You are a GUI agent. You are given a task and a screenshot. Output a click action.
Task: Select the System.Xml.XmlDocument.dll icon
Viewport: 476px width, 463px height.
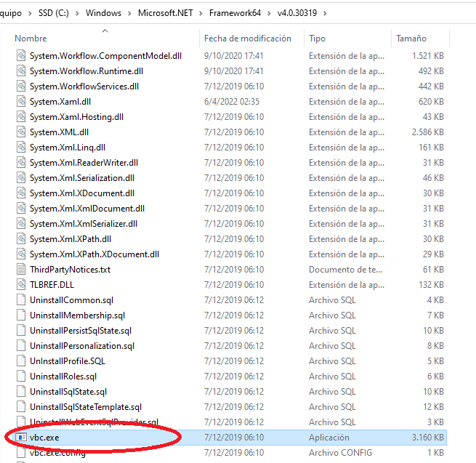click(21, 209)
